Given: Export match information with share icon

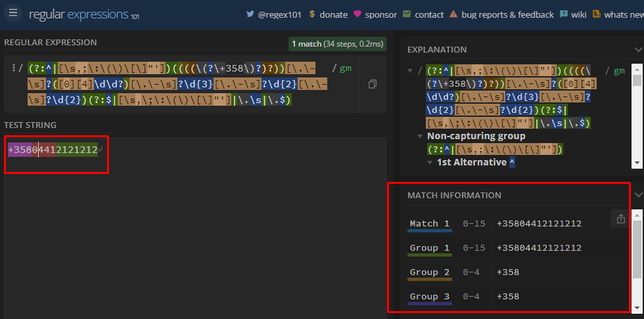Looking at the screenshot, I should [620, 219].
